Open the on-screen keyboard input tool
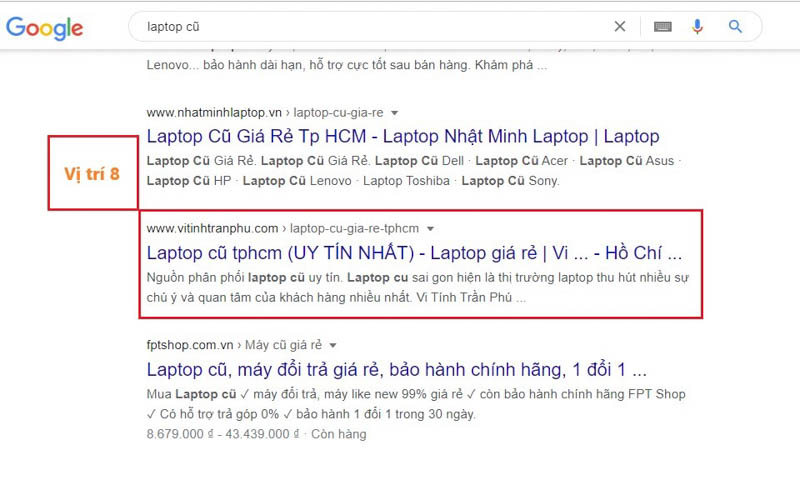 click(663, 27)
